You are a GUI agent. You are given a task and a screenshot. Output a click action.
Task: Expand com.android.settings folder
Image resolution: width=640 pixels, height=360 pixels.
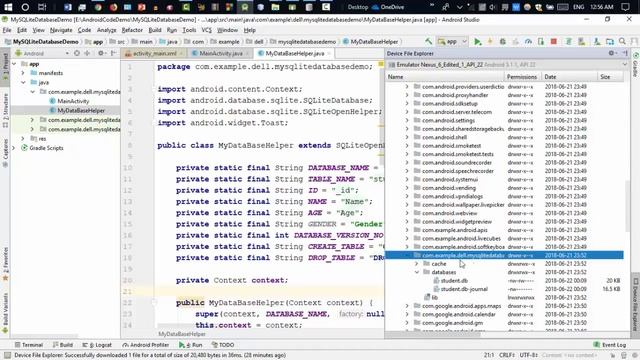point(407,120)
